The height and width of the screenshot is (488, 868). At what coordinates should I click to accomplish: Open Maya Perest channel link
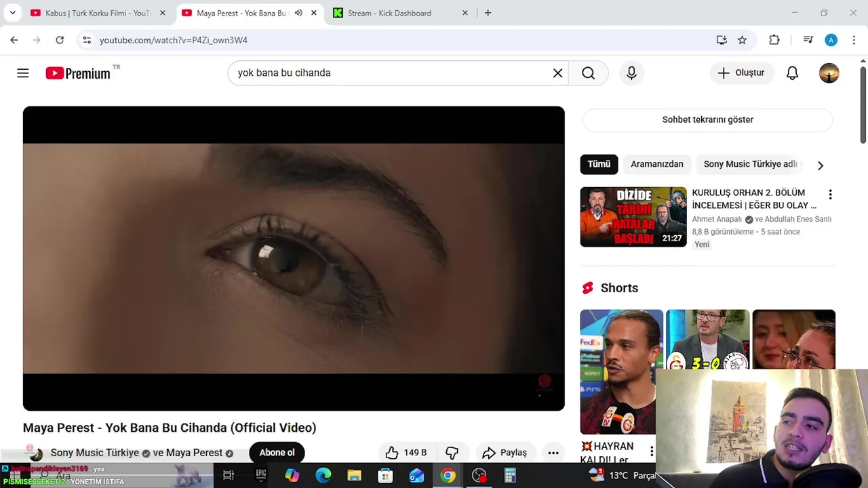pos(194,453)
